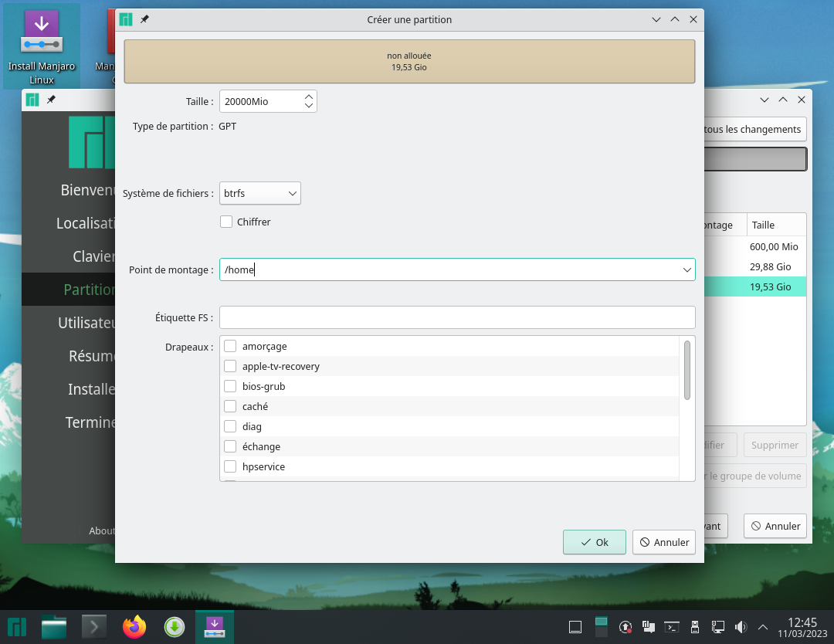
Task: Open the Manjaro application launcher menu
Action: [x=17, y=627]
